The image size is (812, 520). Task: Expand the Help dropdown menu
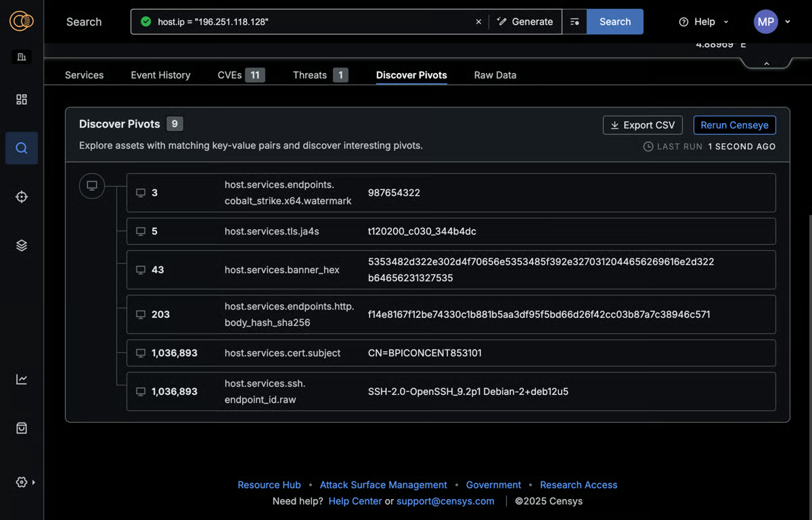click(703, 21)
